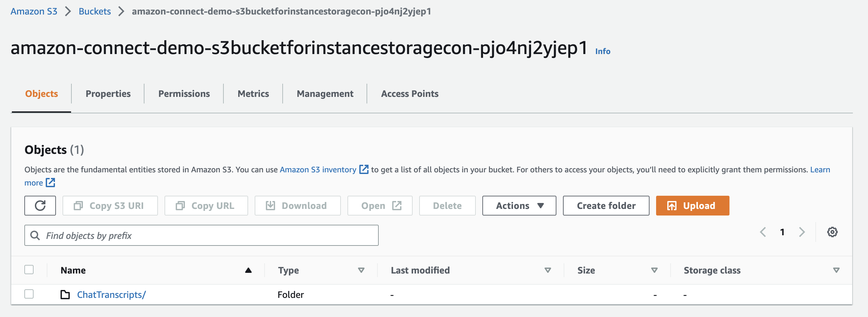Click the bucket name breadcrumb text
The width and height of the screenshot is (868, 317).
pos(281,12)
